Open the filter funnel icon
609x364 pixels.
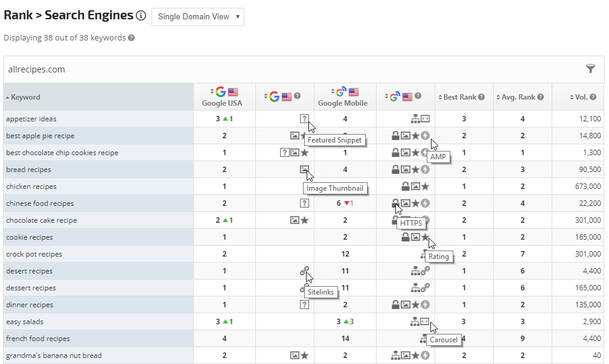coord(590,69)
